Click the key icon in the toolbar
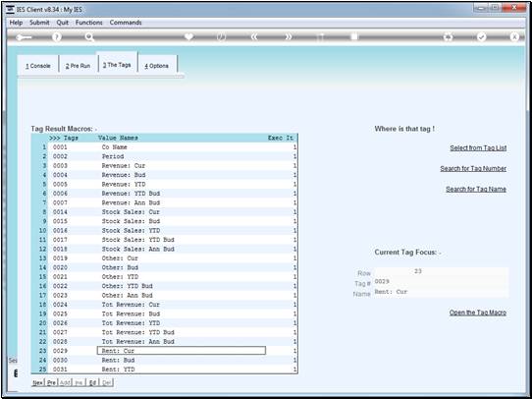This screenshot has width=532, height=399. click(x=24, y=37)
